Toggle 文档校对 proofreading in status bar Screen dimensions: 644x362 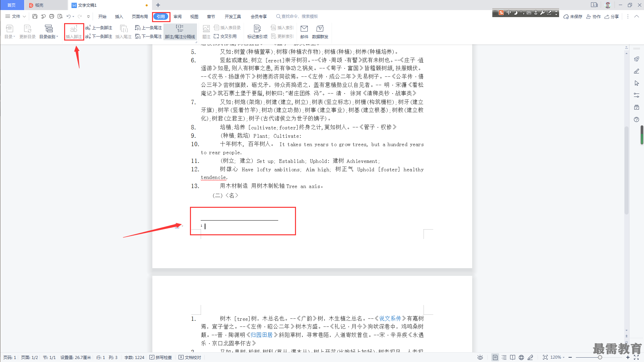tap(190, 357)
